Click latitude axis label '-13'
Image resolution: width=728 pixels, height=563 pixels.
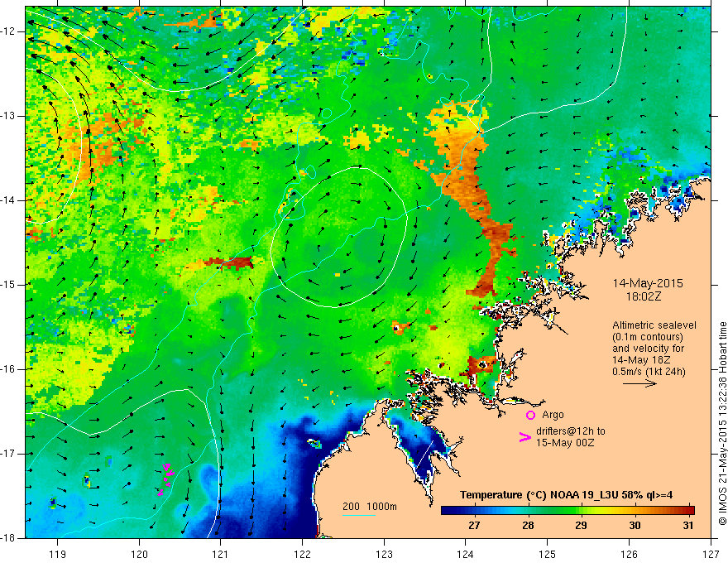(x=9, y=116)
